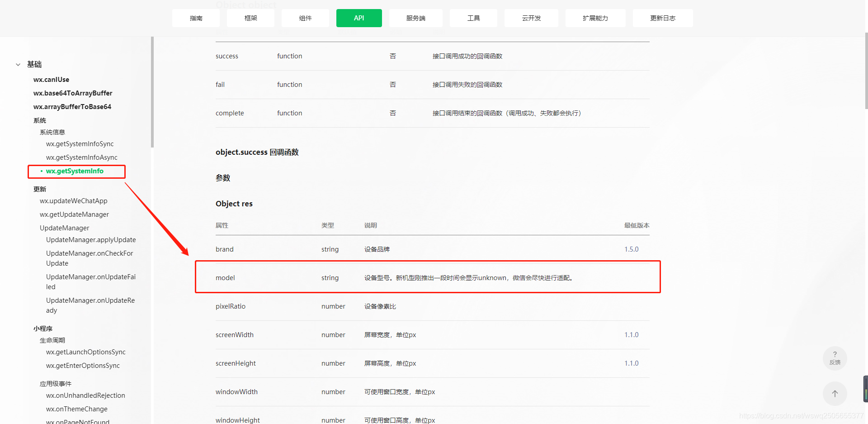The width and height of the screenshot is (868, 424).
Task: Click the 'object.success 回调函数' heading
Action: click(257, 152)
